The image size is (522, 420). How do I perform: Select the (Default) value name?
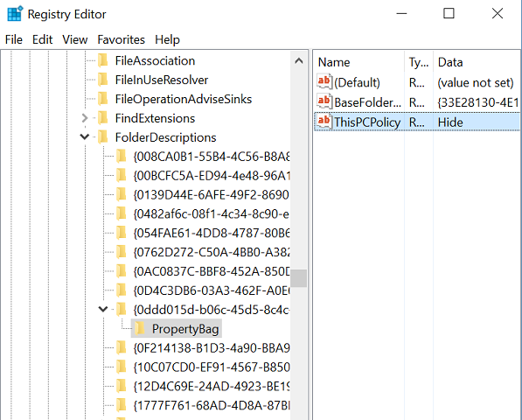point(357,82)
